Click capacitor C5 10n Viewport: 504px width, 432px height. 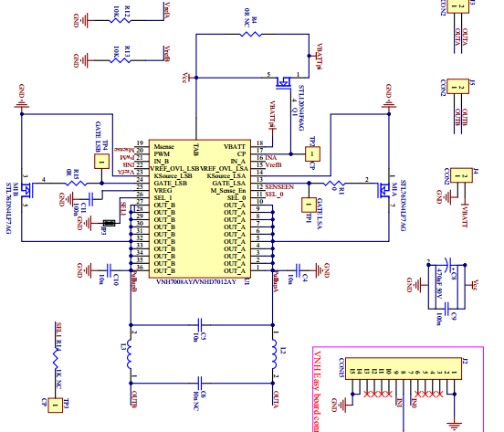coord(200,325)
